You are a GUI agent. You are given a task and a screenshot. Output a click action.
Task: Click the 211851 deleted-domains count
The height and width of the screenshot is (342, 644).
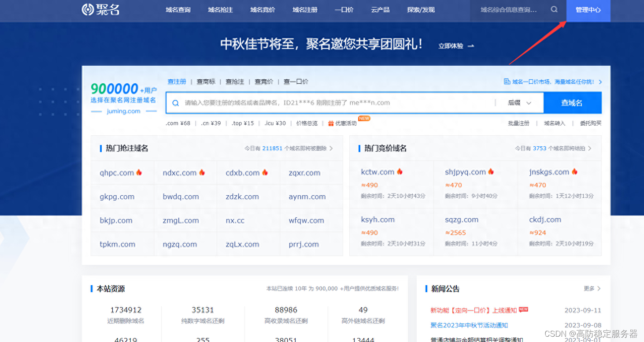[272, 149]
